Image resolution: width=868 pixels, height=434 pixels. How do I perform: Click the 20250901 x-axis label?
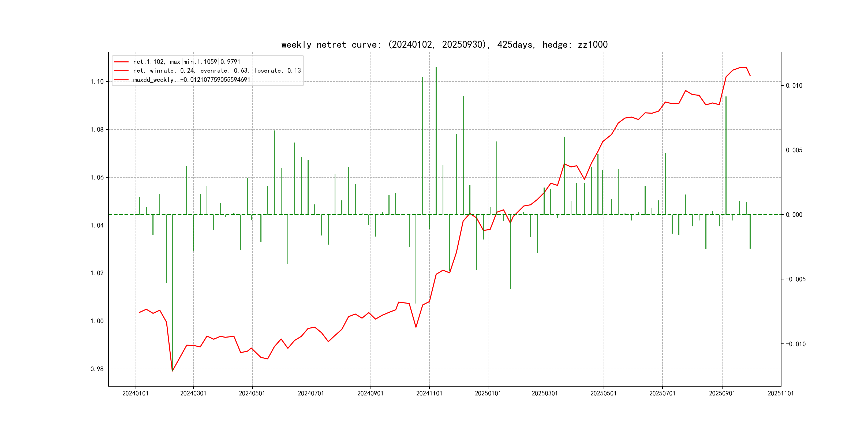pyautogui.click(x=722, y=394)
